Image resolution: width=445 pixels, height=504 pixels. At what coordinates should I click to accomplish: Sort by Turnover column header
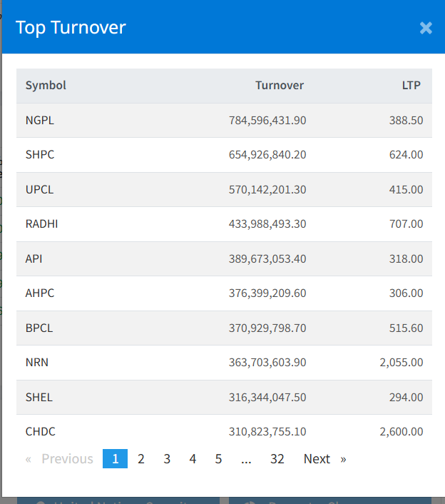pos(280,86)
